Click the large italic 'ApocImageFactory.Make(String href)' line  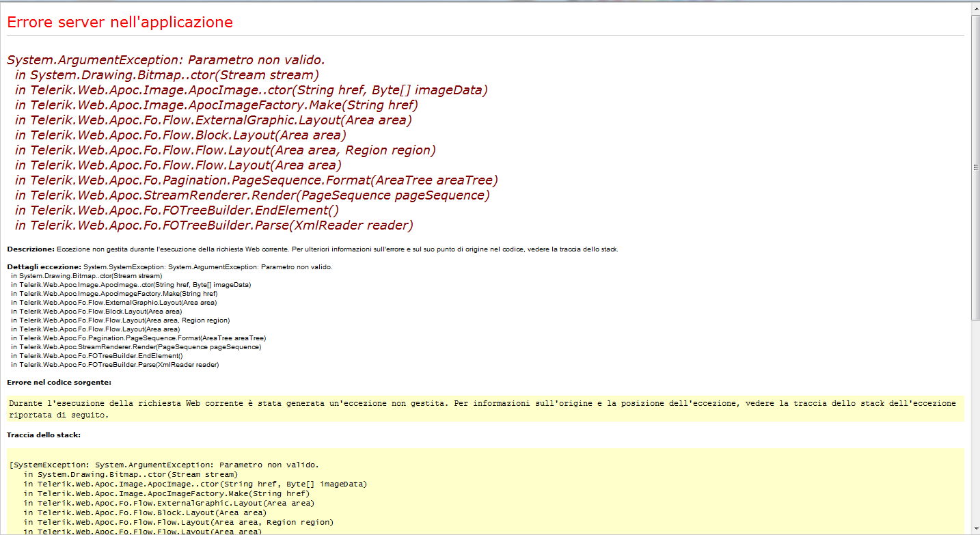click(x=216, y=105)
